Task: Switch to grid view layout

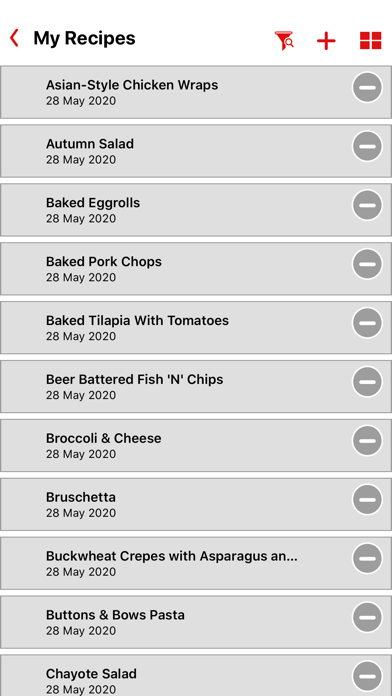Action: (371, 40)
